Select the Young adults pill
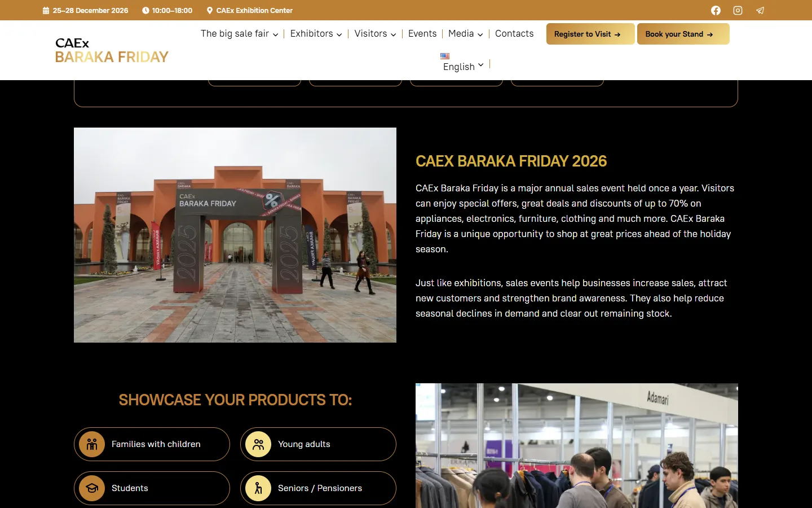Screen dimensions: 812x508 (318, 444)
